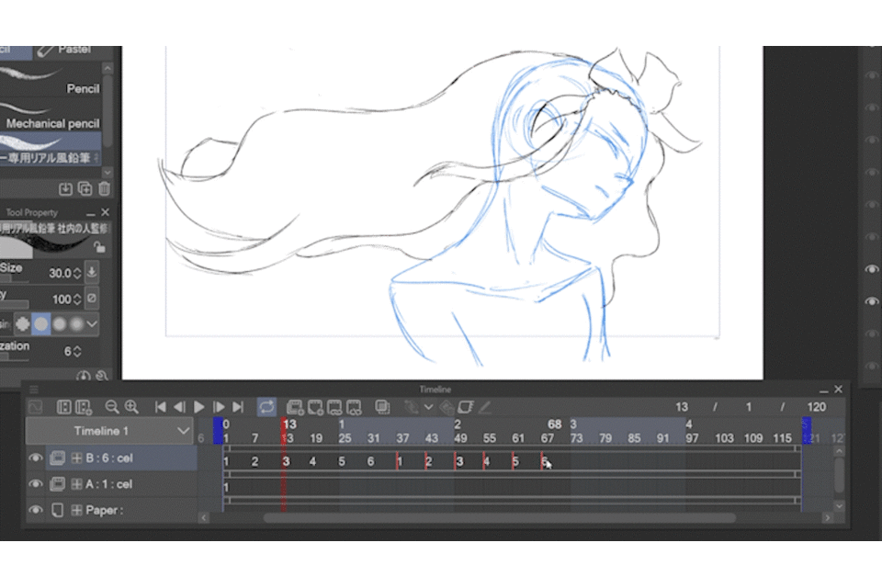Hide the B : 6 : cel layer
882x588 pixels.
(36, 458)
